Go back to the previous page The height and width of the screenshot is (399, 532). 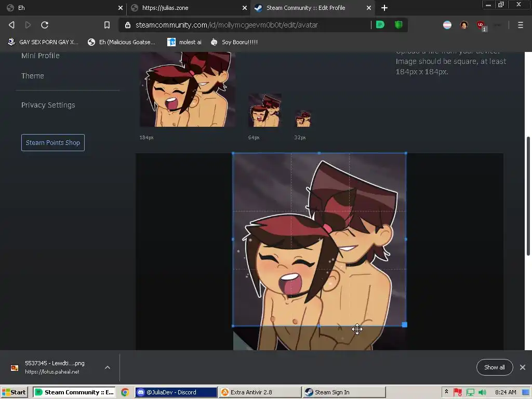[x=11, y=25]
